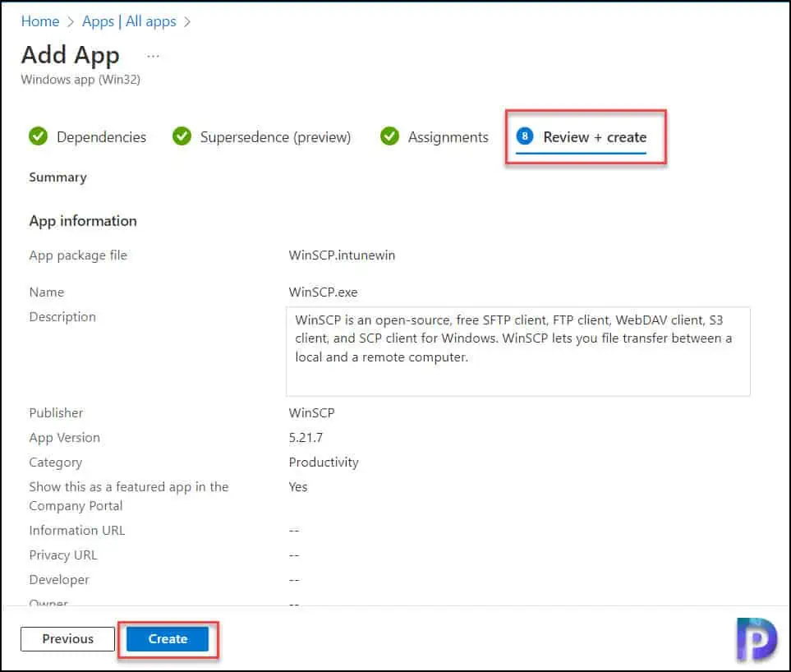Go to Apps | All apps breadcrumb
The width and height of the screenshot is (791, 672).
(x=129, y=21)
